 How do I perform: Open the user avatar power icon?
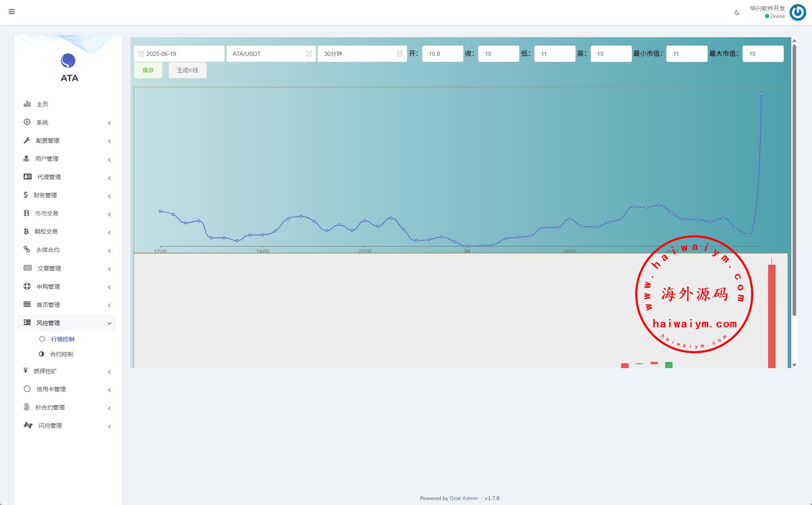pos(798,12)
